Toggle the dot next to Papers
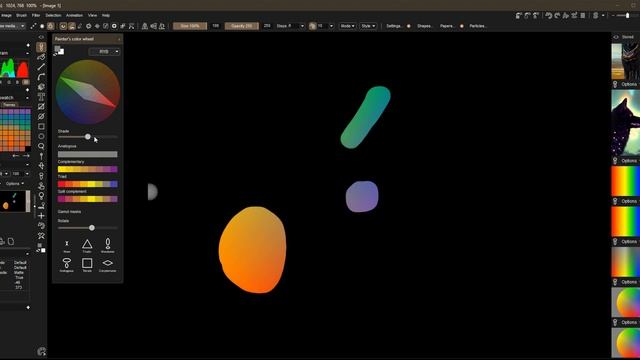The height and width of the screenshot is (360, 640). 462,26
